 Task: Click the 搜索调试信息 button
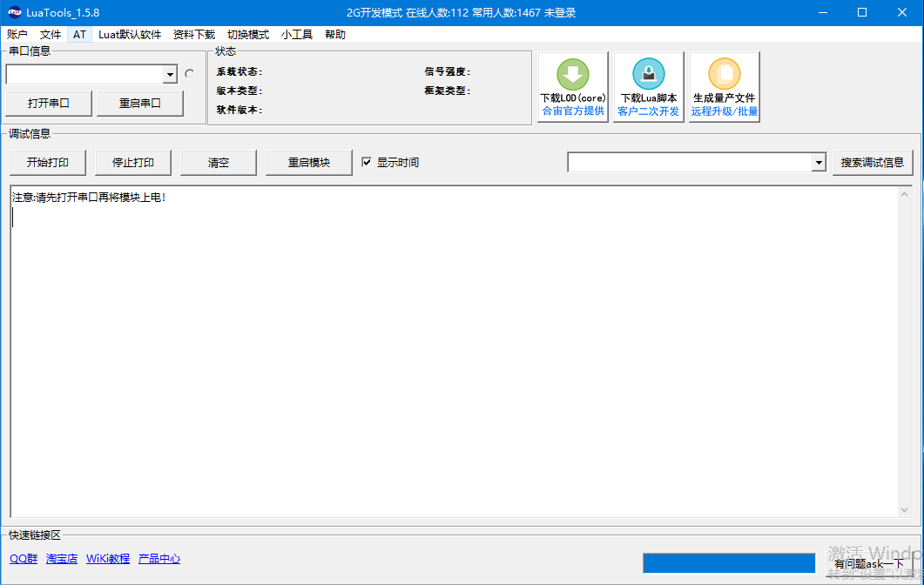pyautogui.click(x=873, y=162)
